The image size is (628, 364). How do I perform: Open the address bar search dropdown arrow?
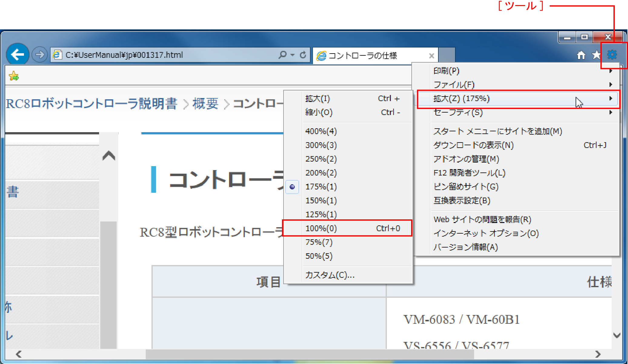tap(292, 55)
